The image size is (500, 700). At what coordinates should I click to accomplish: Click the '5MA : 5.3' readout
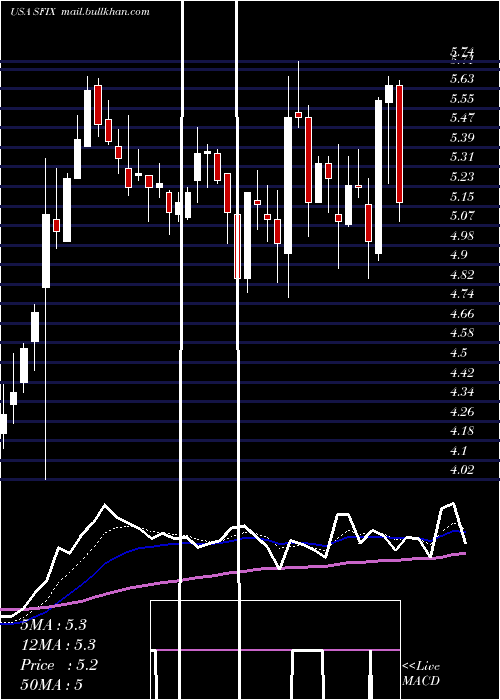click(54, 625)
